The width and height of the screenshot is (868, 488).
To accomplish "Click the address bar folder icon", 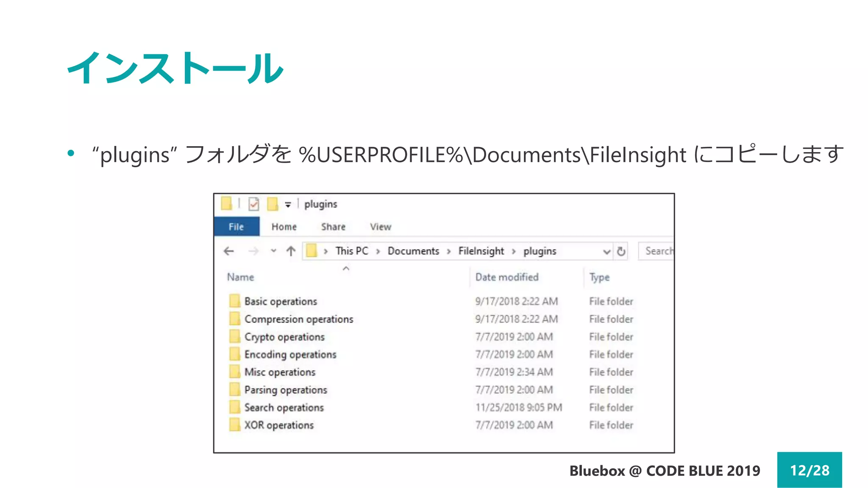I will click(312, 250).
